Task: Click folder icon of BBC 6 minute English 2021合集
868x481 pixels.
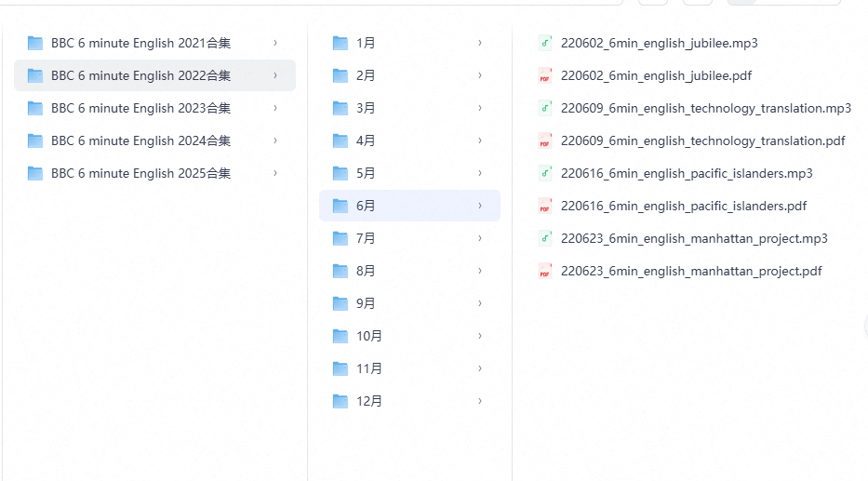Action: coord(34,43)
